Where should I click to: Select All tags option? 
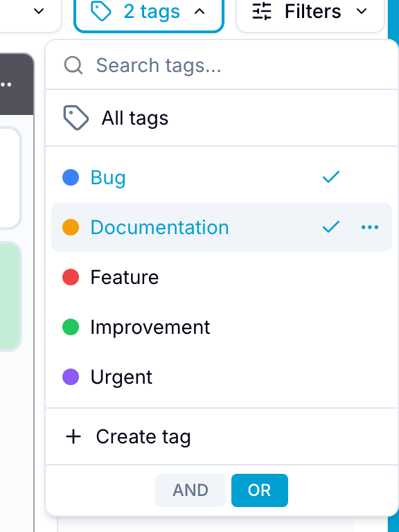(x=222, y=118)
